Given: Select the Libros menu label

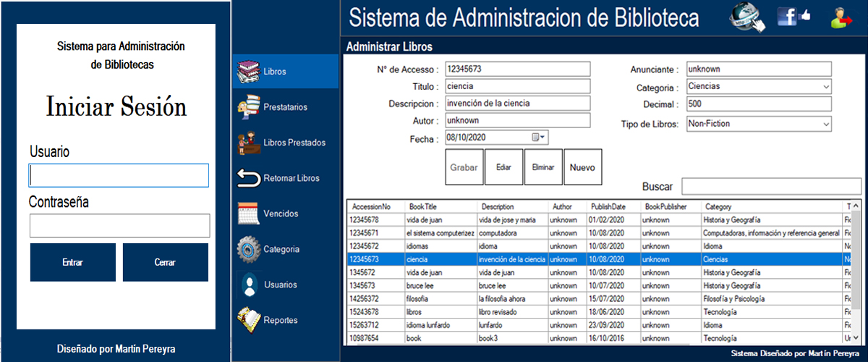Looking at the screenshot, I should coord(275,72).
